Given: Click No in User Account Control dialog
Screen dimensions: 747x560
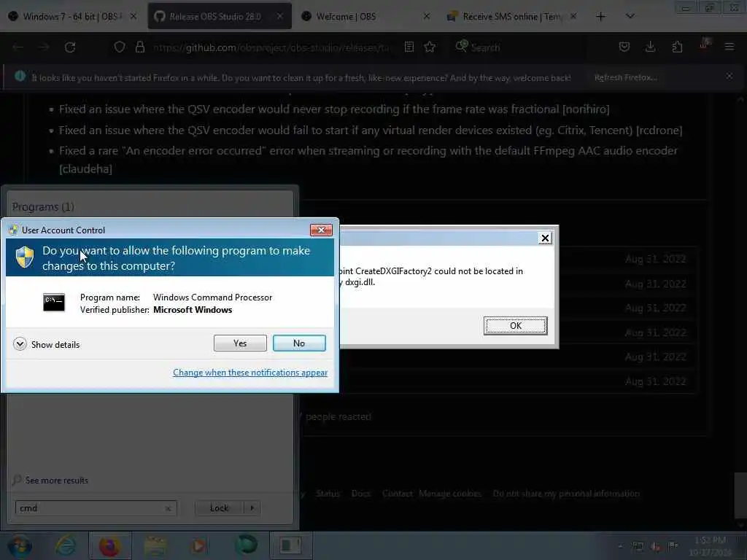Looking at the screenshot, I should click(x=299, y=343).
